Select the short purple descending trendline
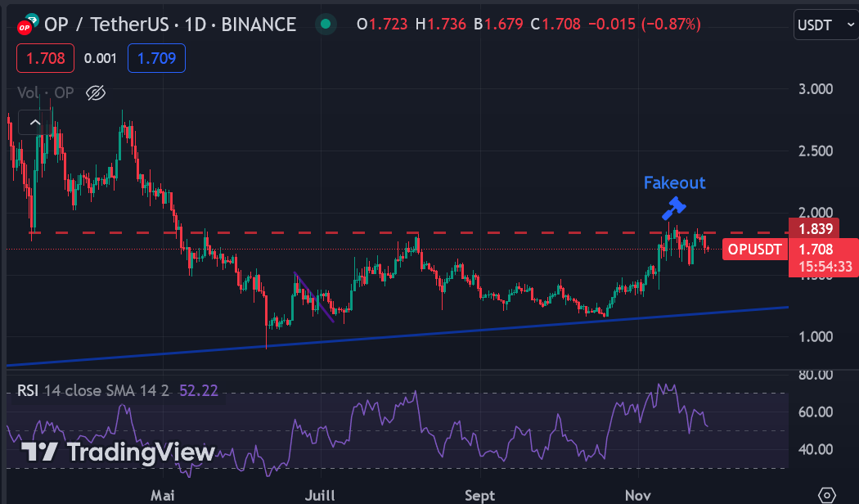Viewport: 859px width, 504px height. [x=314, y=297]
